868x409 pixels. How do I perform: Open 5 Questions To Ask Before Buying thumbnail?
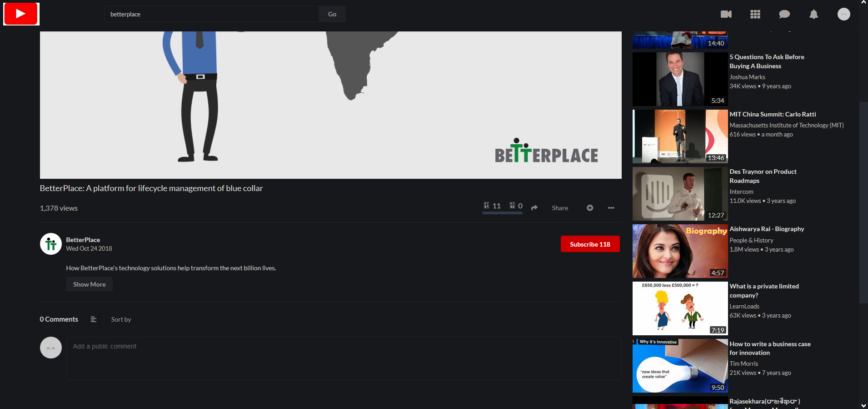click(x=680, y=79)
